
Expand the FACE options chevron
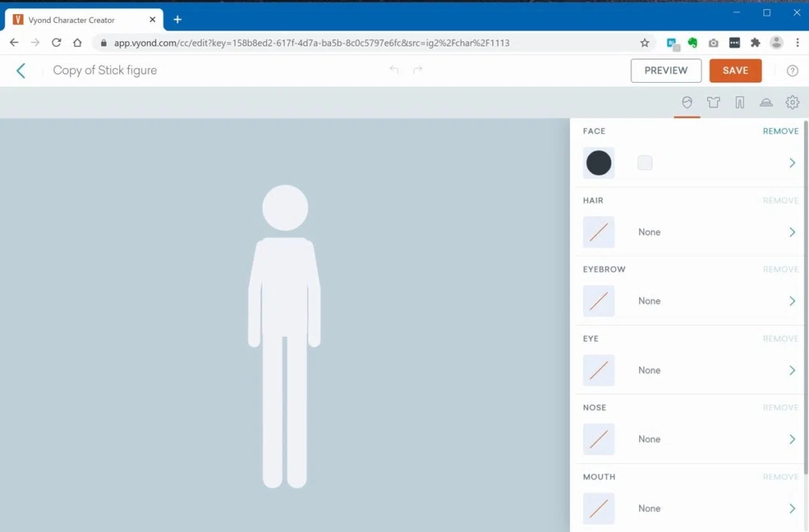tap(792, 163)
